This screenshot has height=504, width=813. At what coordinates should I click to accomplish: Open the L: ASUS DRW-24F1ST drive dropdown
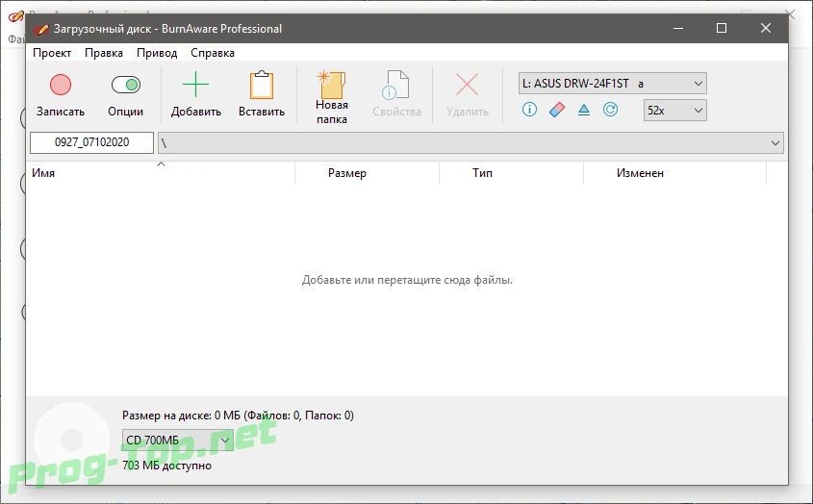[612, 84]
